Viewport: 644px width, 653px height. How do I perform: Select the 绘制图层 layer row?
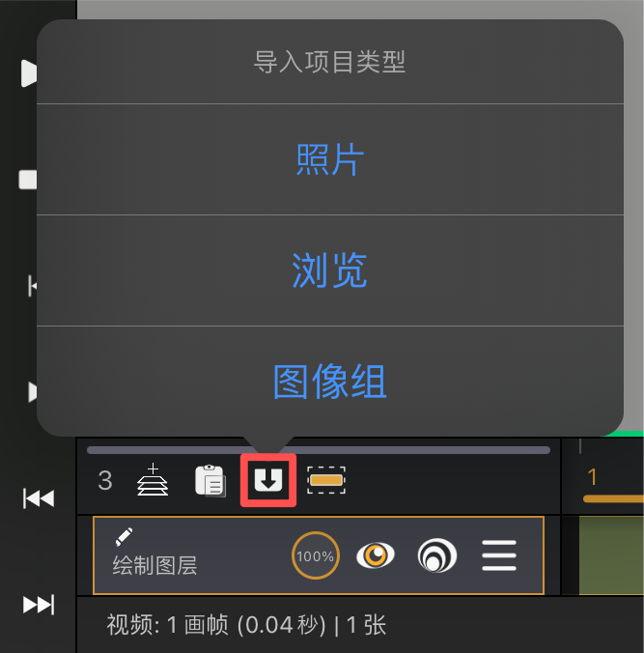319,555
